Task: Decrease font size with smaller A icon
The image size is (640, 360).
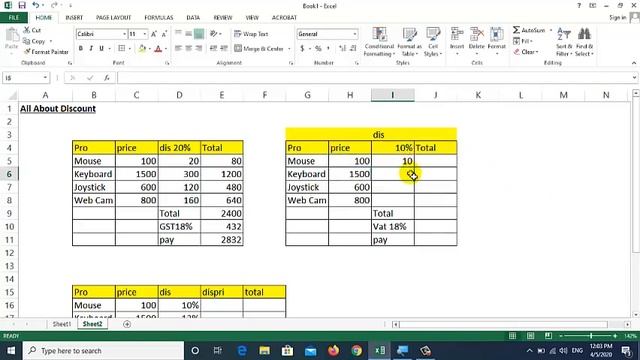Action: pyautogui.click(x=164, y=34)
